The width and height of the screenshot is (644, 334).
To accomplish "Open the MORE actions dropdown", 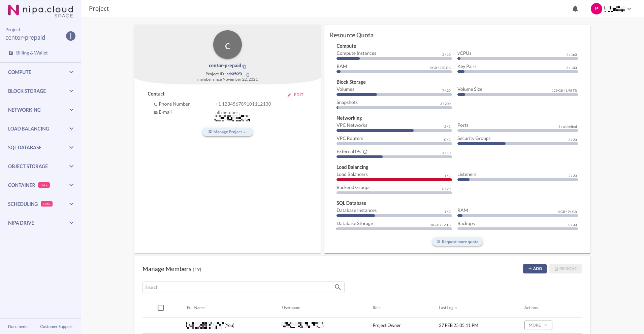I will click(x=538, y=325).
